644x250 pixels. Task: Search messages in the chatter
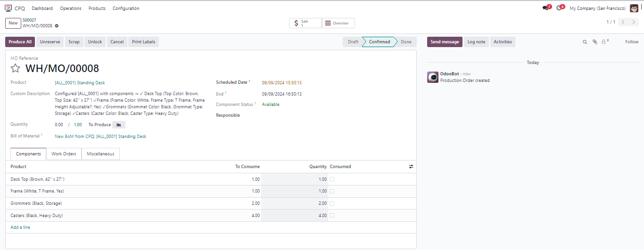[585, 42]
